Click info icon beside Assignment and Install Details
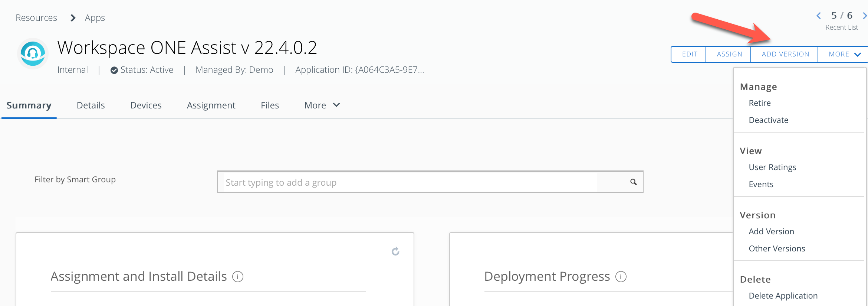 point(238,277)
